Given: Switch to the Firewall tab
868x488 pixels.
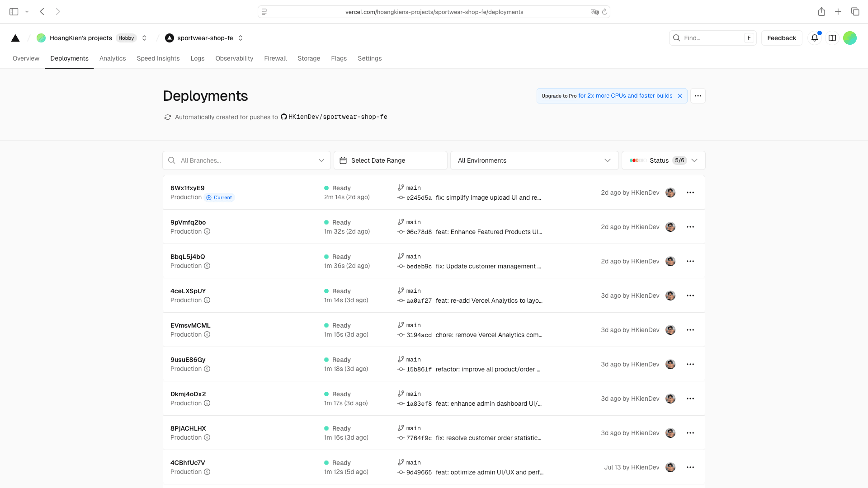Looking at the screenshot, I should click(x=275, y=58).
